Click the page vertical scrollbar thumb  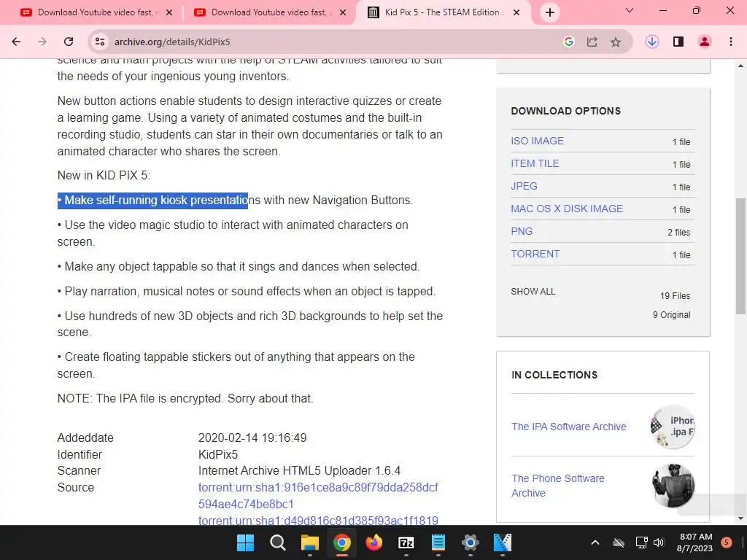(x=740, y=256)
